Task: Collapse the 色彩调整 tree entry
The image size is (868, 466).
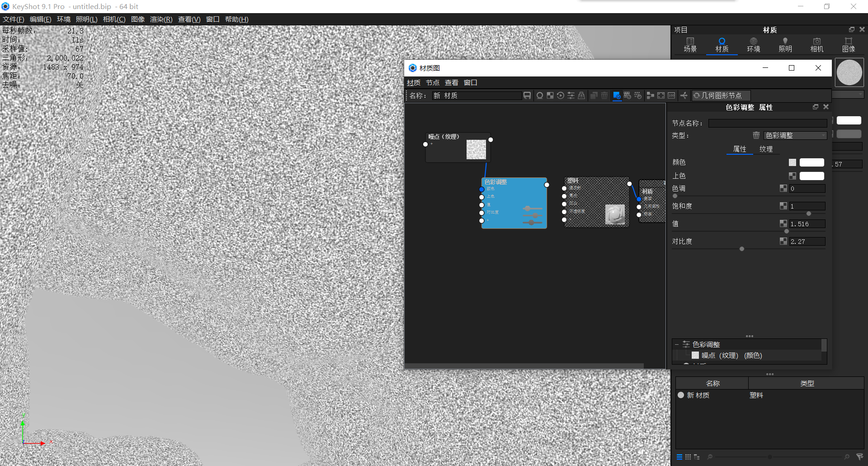Action: 676,344
